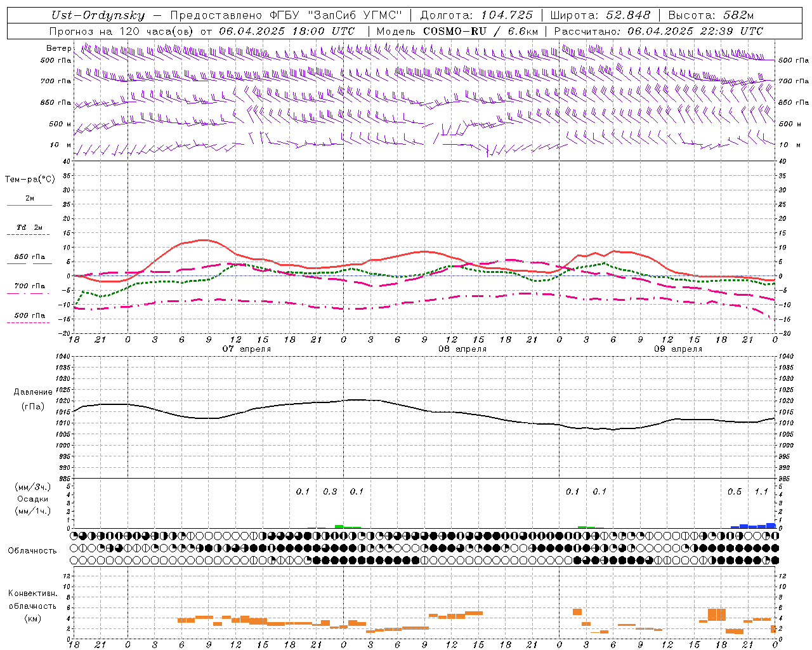812x650 pixels.
Task: Click the "Ust-Ordynsky" station title
Action: 98,15
